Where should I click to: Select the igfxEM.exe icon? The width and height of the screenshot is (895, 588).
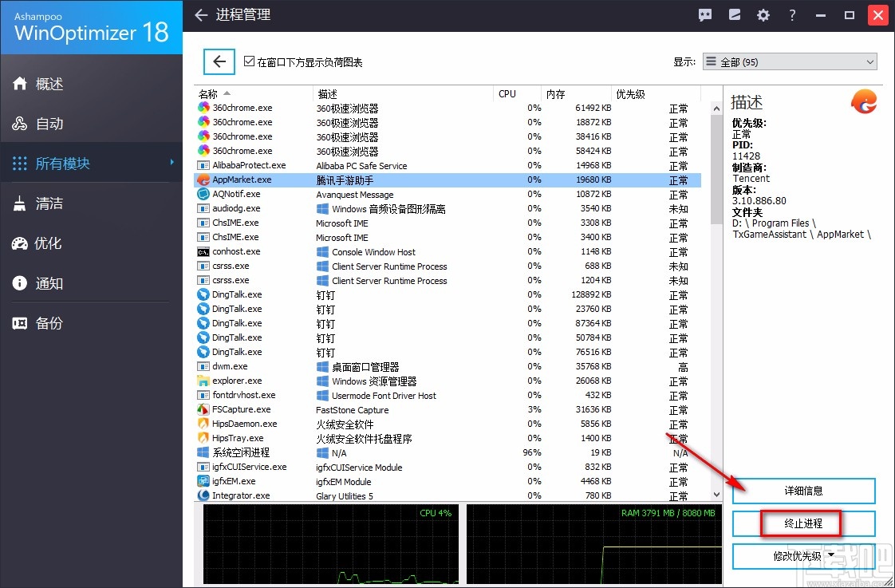point(203,481)
